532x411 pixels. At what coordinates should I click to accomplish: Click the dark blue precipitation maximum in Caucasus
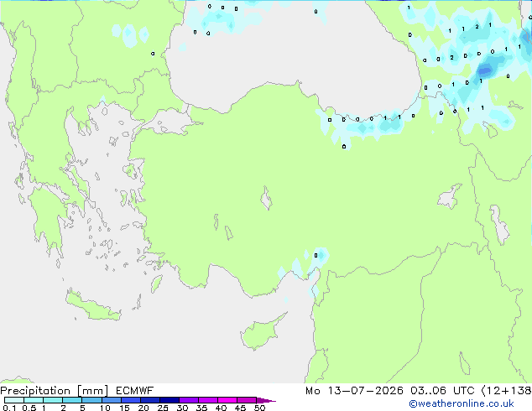click(484, 70)
